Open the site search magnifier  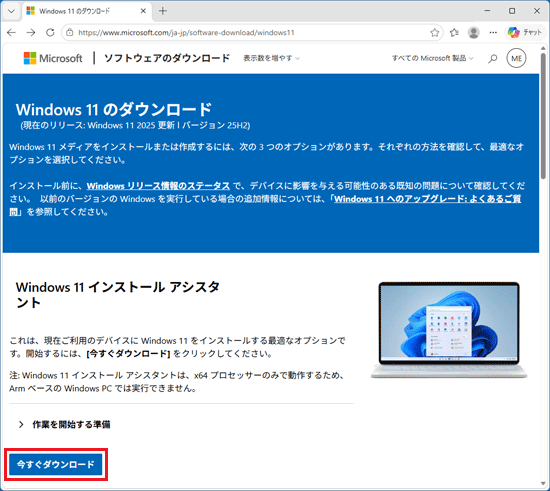tap(492, 58)
